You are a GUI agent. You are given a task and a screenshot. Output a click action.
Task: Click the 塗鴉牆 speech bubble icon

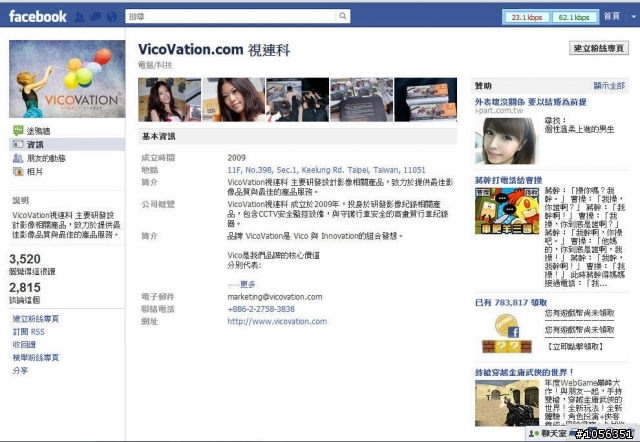coord(18,131)
